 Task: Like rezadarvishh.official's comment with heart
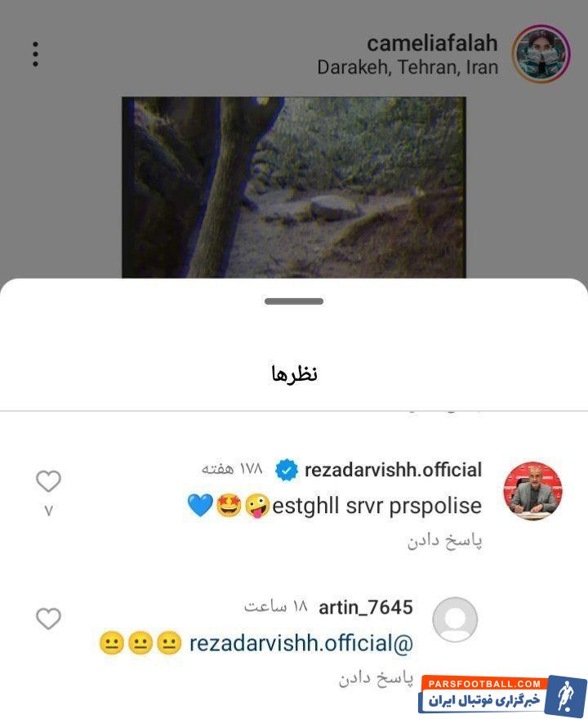click(x=48, y=481)
